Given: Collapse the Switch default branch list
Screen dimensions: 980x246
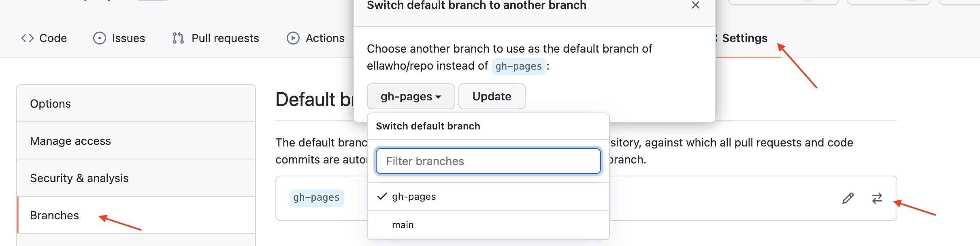Looking at the screenshot, I should [x=410, y=96].
